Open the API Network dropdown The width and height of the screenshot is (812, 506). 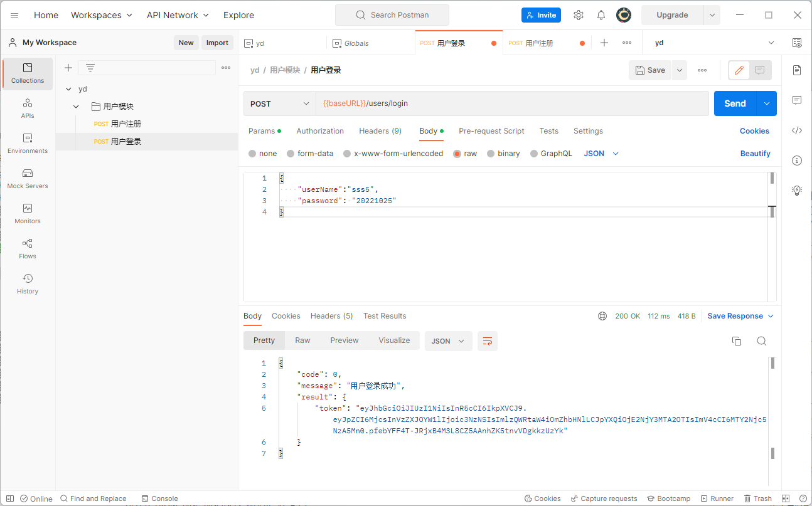[x=178, y=15]
